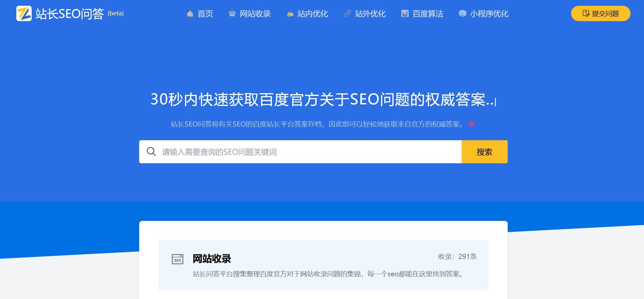Click the home icon next to 首页
Viewport: 644px width, 299px height.
[190, 14]
